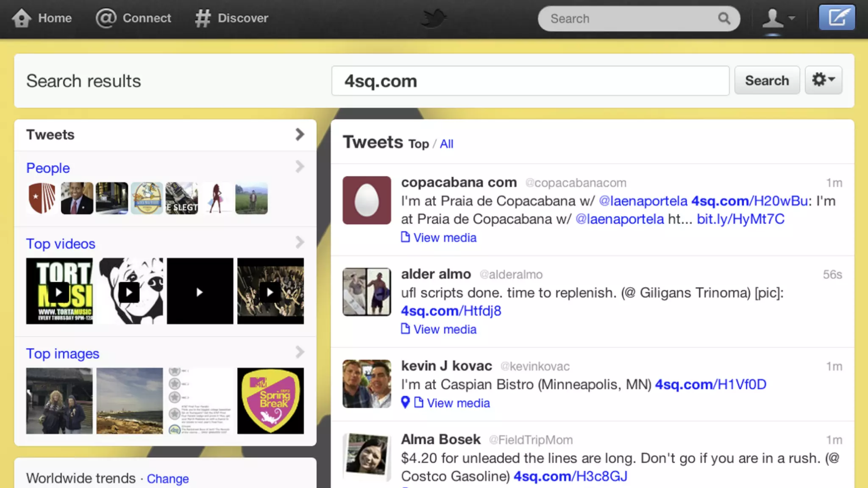Click the 4sq.com search query field

(x=530, y=80)
